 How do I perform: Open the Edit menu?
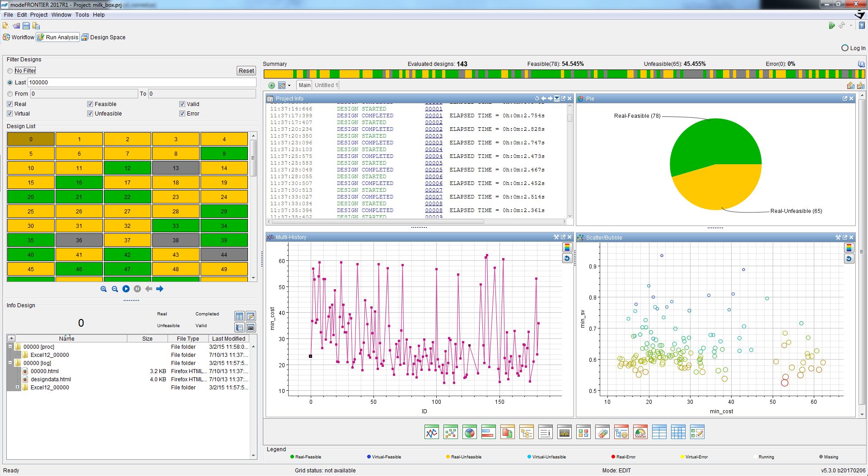click(22, 15)
